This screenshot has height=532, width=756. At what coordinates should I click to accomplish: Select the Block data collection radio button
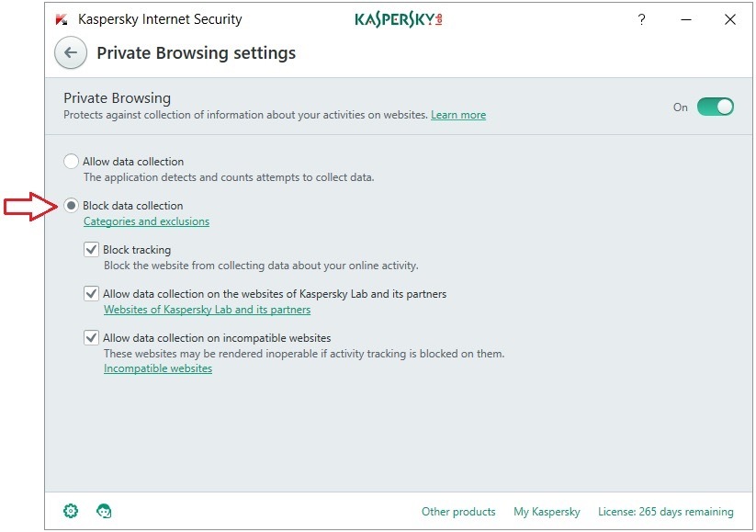(x=71, y=206)
